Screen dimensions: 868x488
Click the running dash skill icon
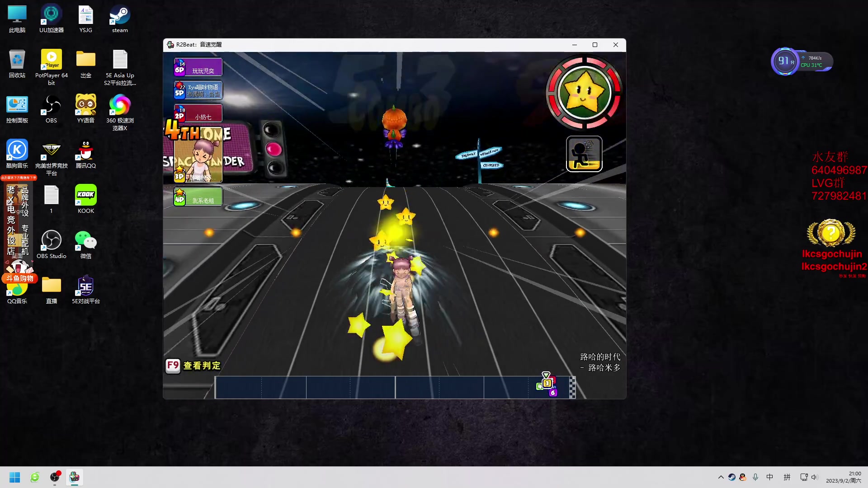(x=584, y=154)
